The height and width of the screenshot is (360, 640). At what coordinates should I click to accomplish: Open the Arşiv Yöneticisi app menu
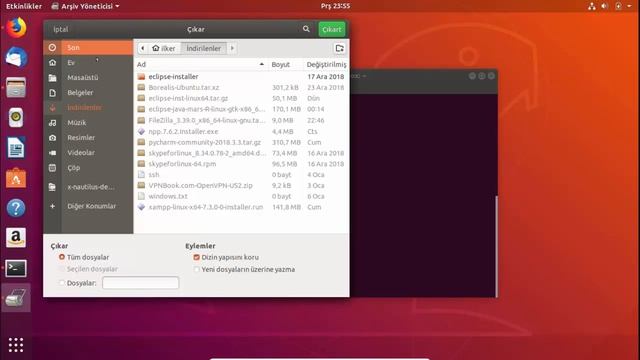tap(85, 6)
